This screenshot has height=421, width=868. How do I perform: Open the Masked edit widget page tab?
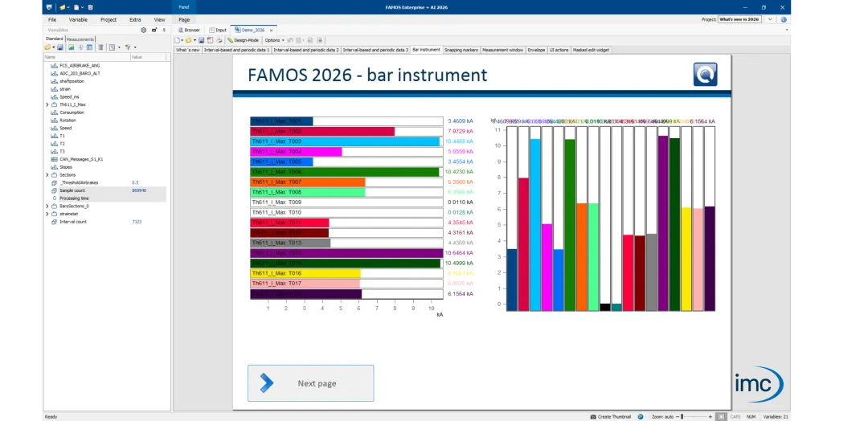coord(591,50)
